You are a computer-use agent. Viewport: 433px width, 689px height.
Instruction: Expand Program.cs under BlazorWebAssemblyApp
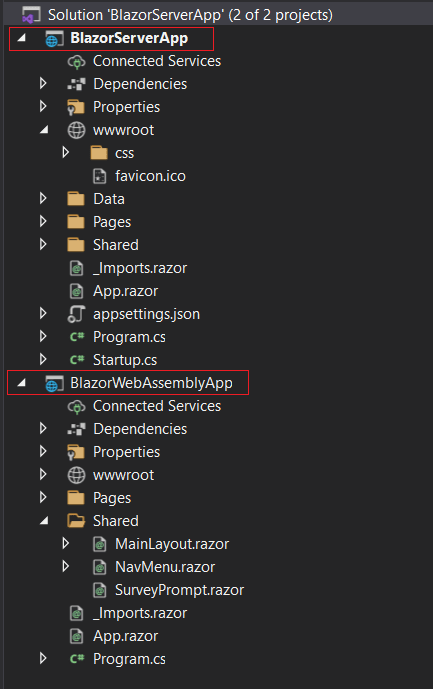43,658
